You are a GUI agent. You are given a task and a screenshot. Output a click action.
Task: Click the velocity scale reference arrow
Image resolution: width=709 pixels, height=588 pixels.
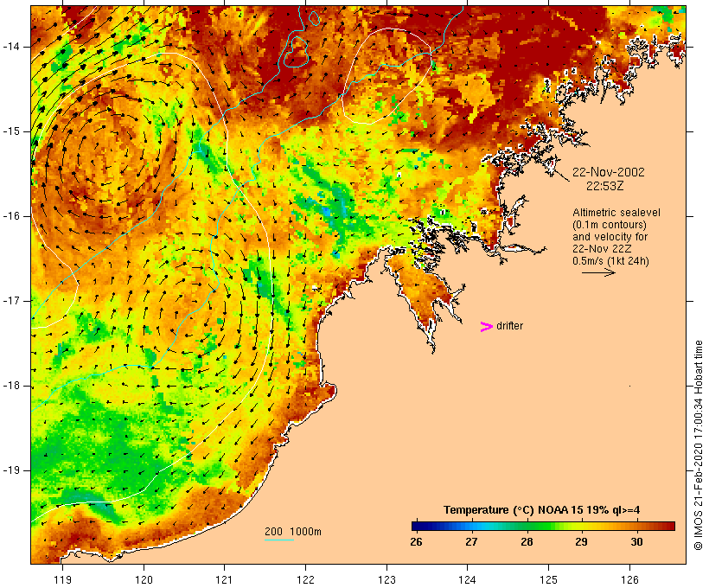598,272
